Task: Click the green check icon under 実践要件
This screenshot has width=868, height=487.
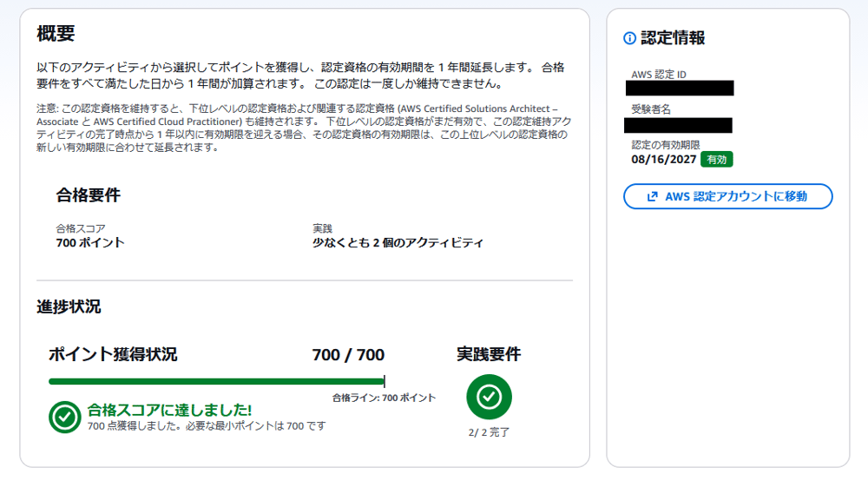Action: coord(489,397)
